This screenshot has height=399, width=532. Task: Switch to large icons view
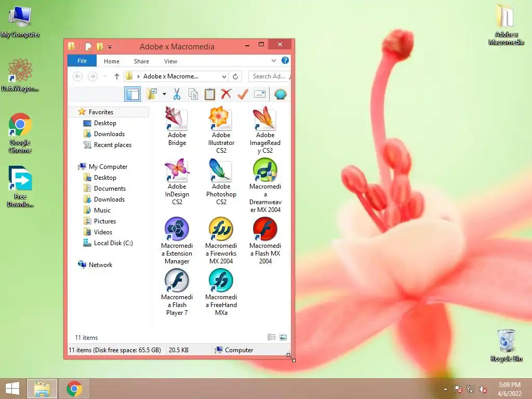[x=283, y=337]
